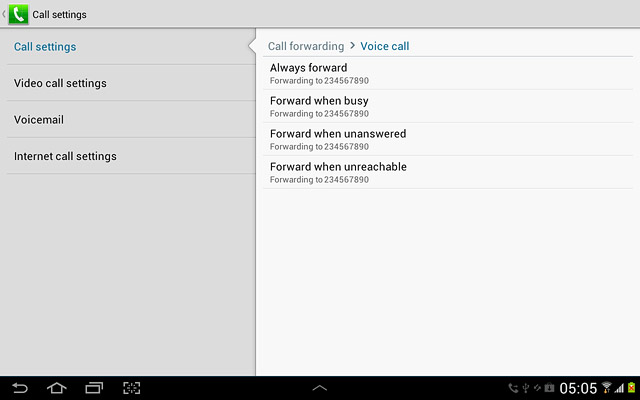This screenshot has width=640, height=400.
Task: Open Forward when busy option
Action: 448,106
